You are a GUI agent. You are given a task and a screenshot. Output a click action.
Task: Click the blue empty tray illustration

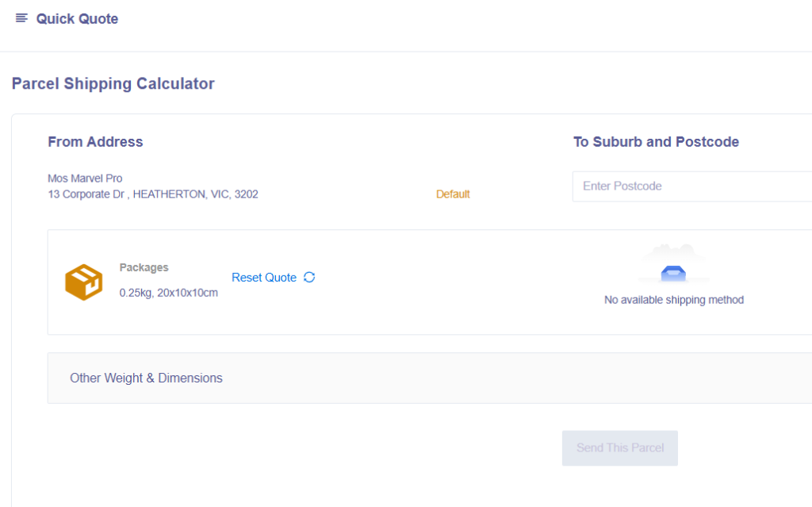point(673,273)
